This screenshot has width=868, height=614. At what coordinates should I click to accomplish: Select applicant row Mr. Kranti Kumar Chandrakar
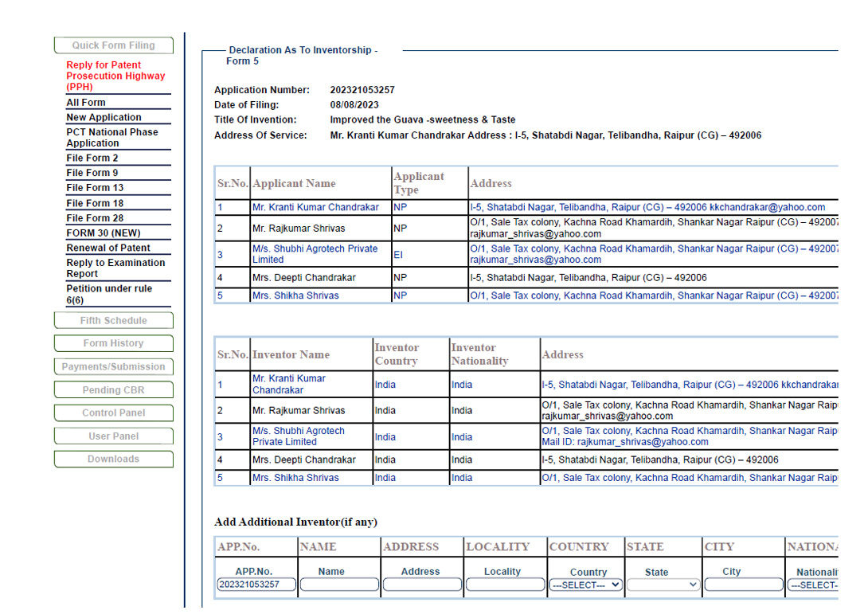coord(315,207)
